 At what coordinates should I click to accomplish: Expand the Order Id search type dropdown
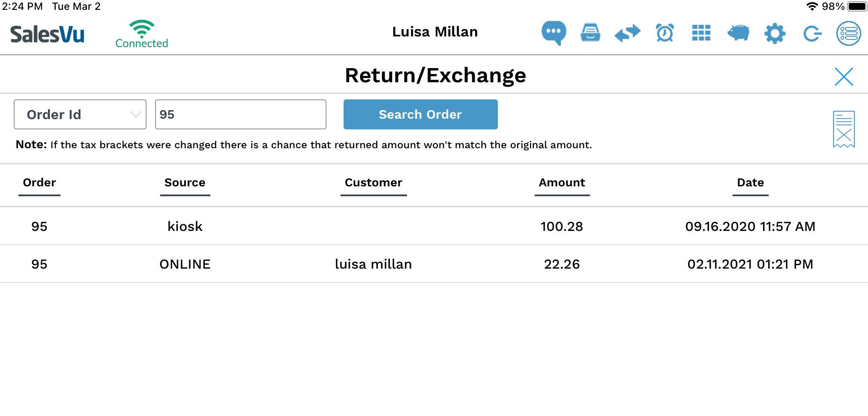point(80,114)
